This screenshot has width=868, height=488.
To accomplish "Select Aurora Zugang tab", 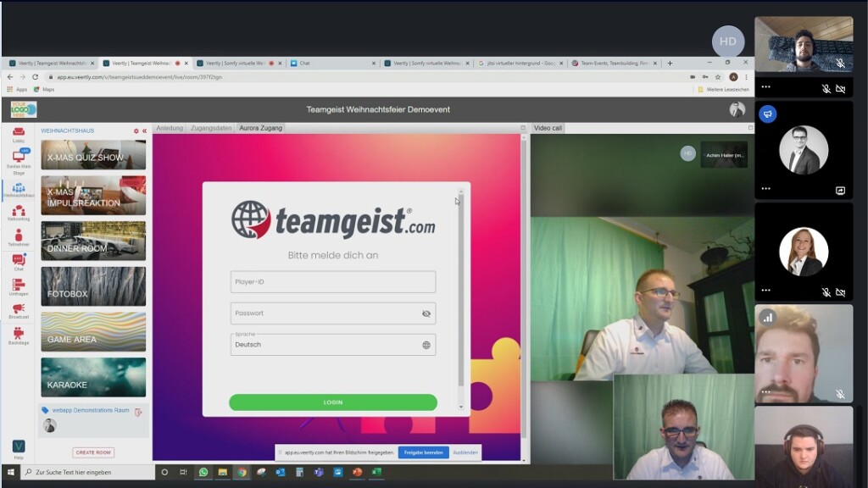I will tap(261, 128).
